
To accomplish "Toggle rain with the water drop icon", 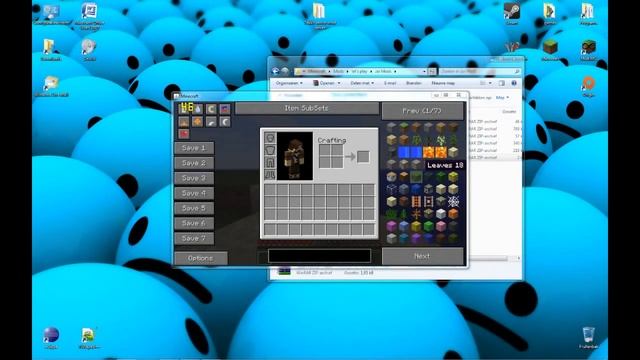I will pos(198,109).
